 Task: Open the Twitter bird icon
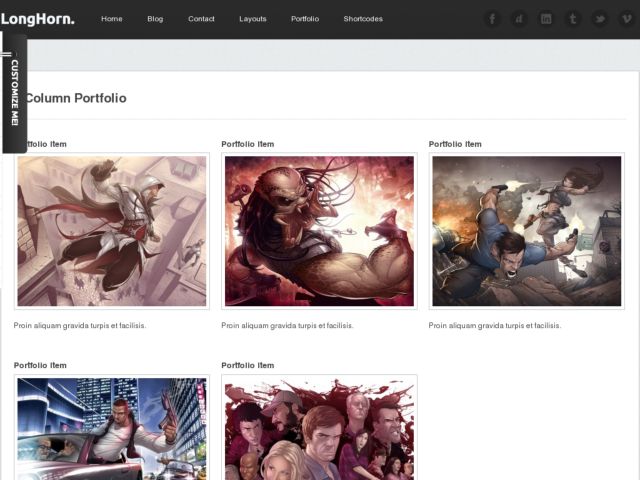[x=600, y=19]
